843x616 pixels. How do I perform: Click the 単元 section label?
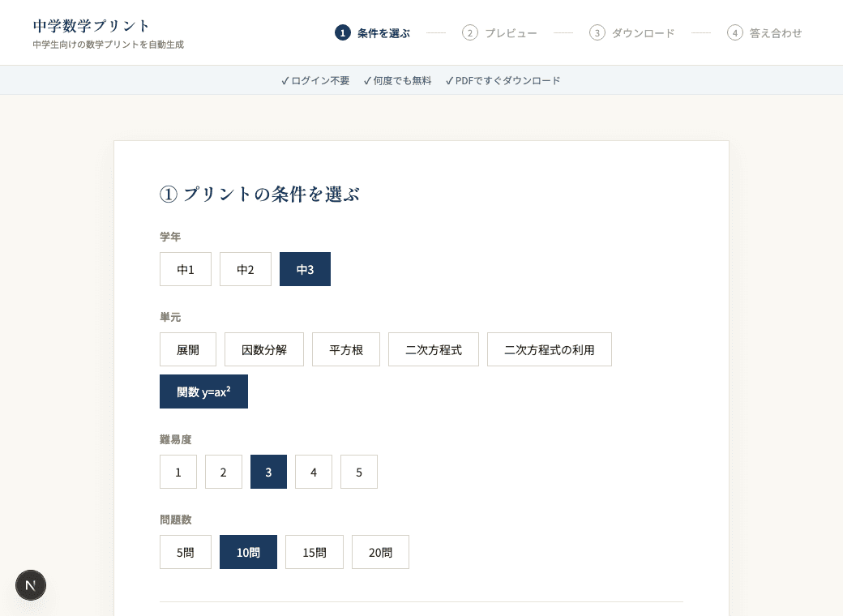tap(170, 317)
